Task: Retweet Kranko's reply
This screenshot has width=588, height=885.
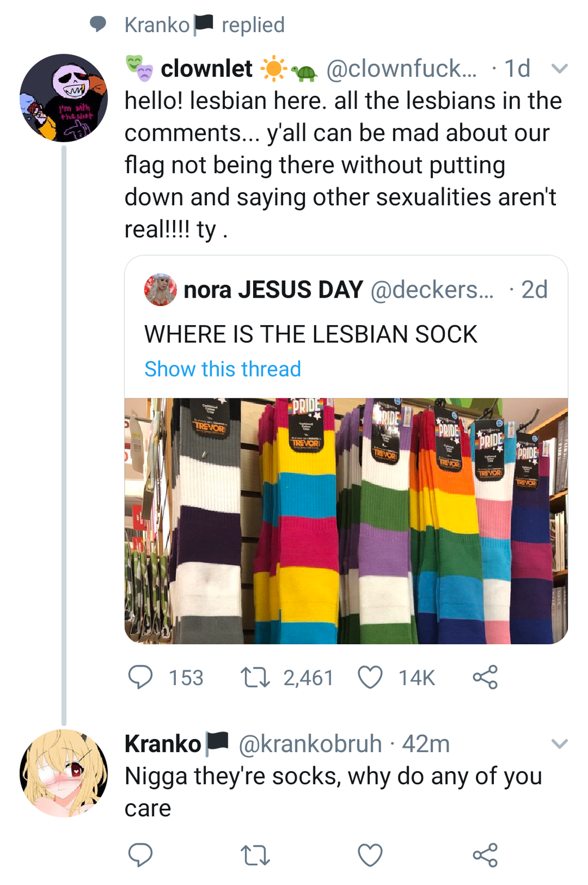Action: point(255,855)
